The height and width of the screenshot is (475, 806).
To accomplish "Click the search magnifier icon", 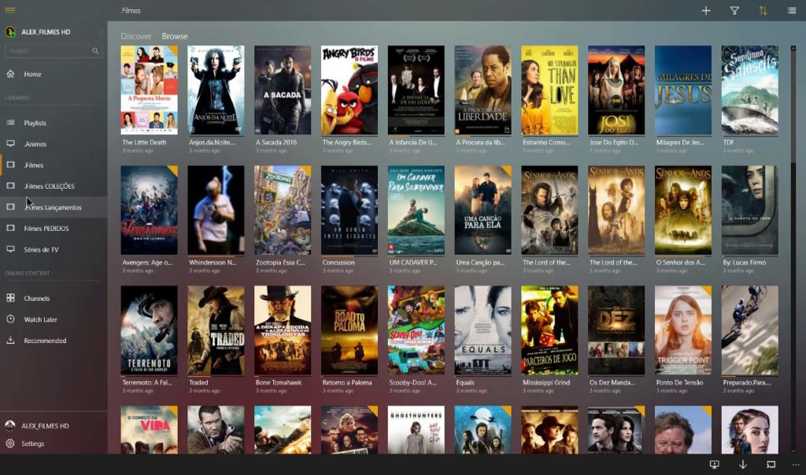I will point(95,51).
